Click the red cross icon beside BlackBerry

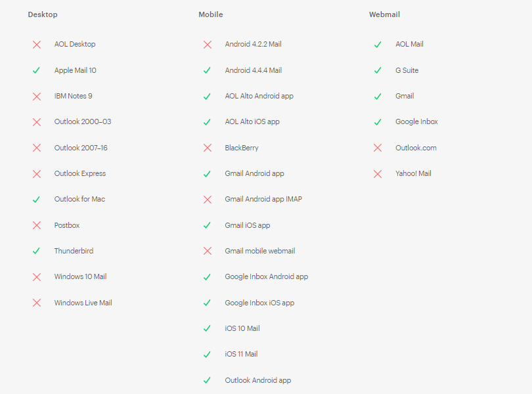click(x=208, y=148)
